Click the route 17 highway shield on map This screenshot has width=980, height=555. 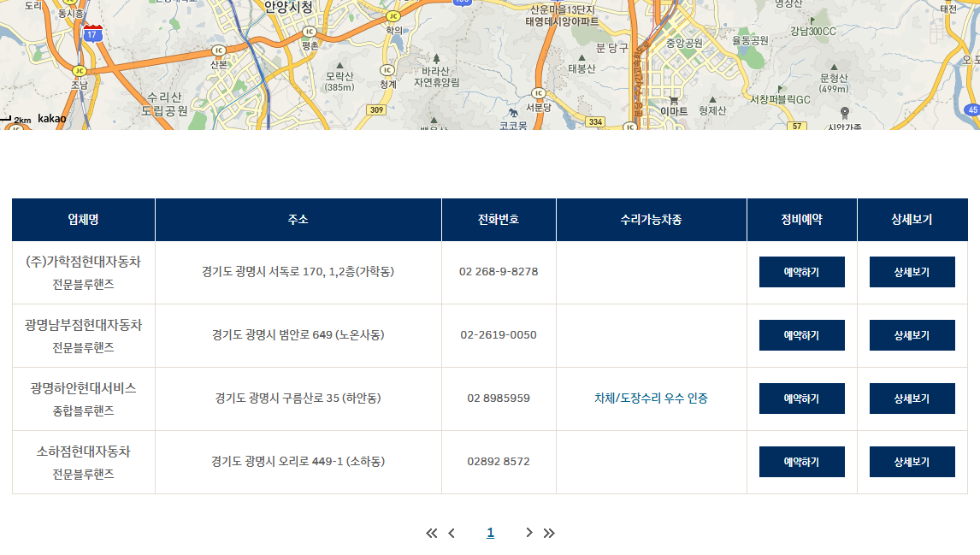pyautogui.click(x=92, y=32)
